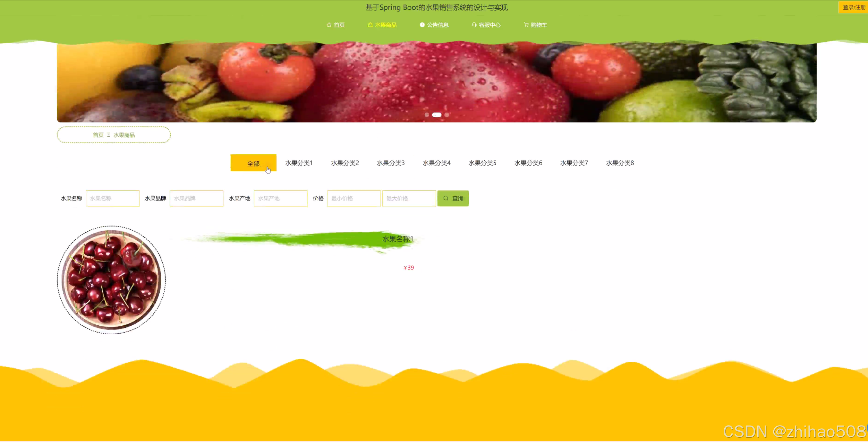Click the 登录/注册 button
This screenshot has height=446, width=868.
(853, 7)
